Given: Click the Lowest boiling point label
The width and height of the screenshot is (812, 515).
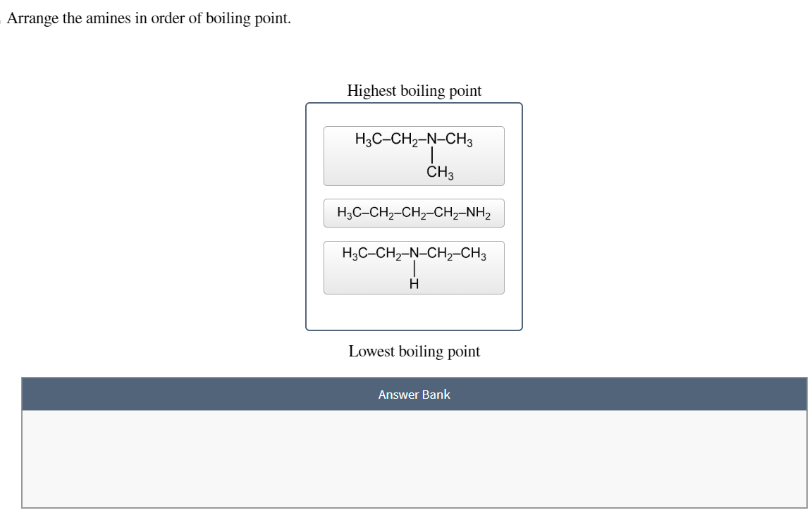Looking at the screenshot, I should click(x=414, y=351).
